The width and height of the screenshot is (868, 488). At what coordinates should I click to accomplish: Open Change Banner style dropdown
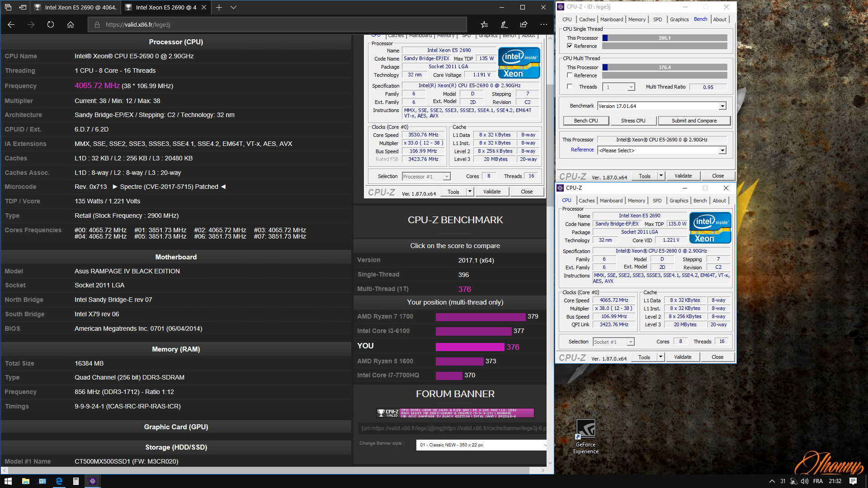pyautogui.click(x=481, y=445)
